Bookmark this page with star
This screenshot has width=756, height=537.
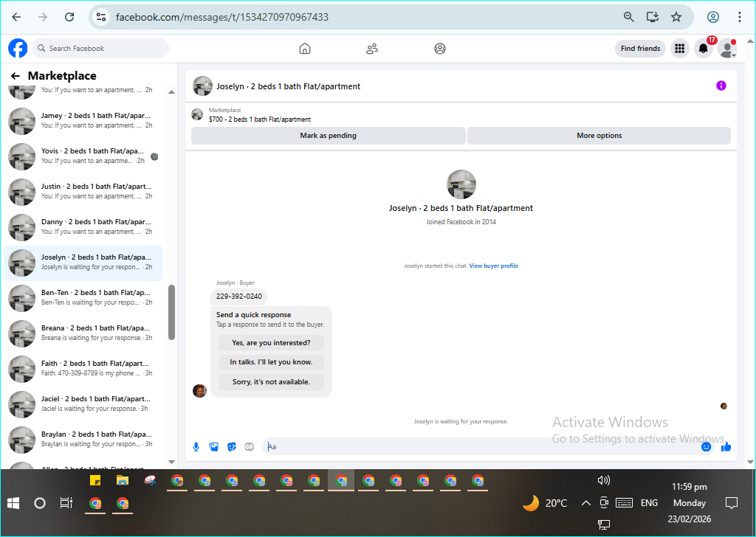coord(676,18)
